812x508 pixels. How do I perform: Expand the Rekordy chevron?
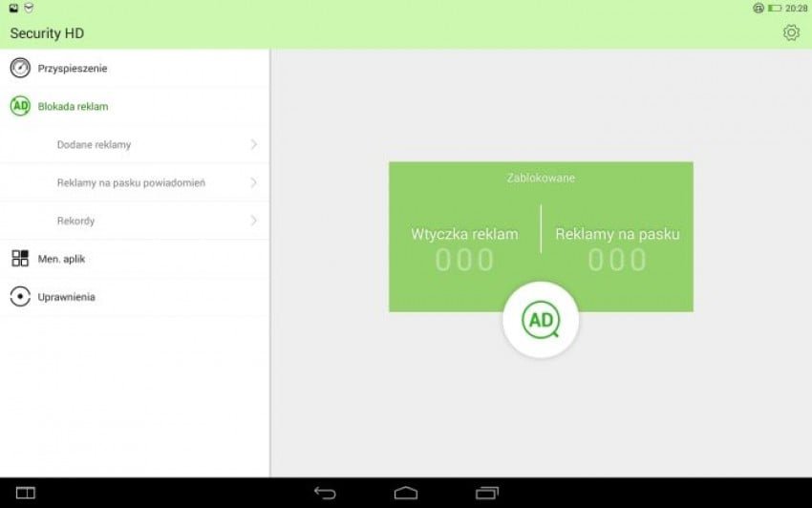pos(254,221)
